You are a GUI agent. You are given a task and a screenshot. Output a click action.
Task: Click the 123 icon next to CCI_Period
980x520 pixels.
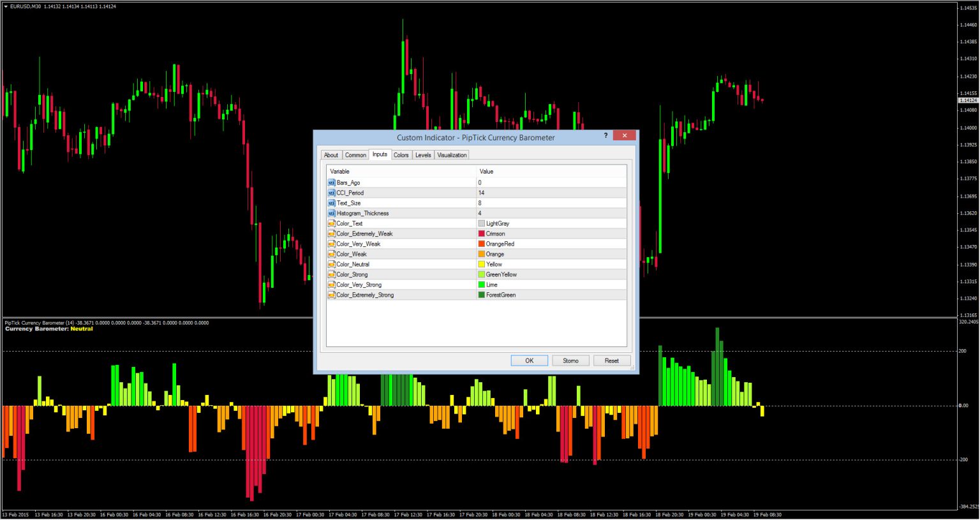[x=331, y=193]
